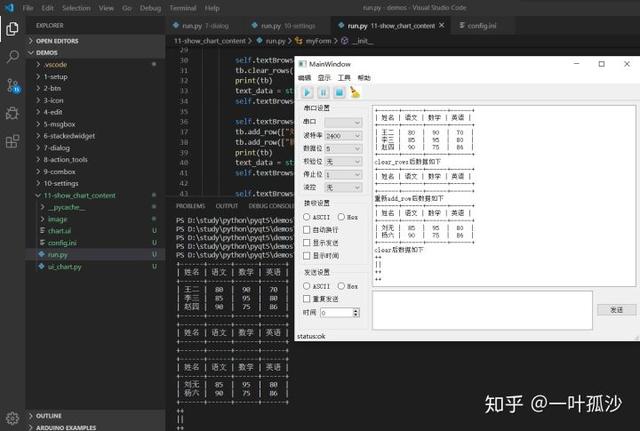Open the 流控 dropdown
The height and width of the screenshot is (431, 640).
(343, 188)
